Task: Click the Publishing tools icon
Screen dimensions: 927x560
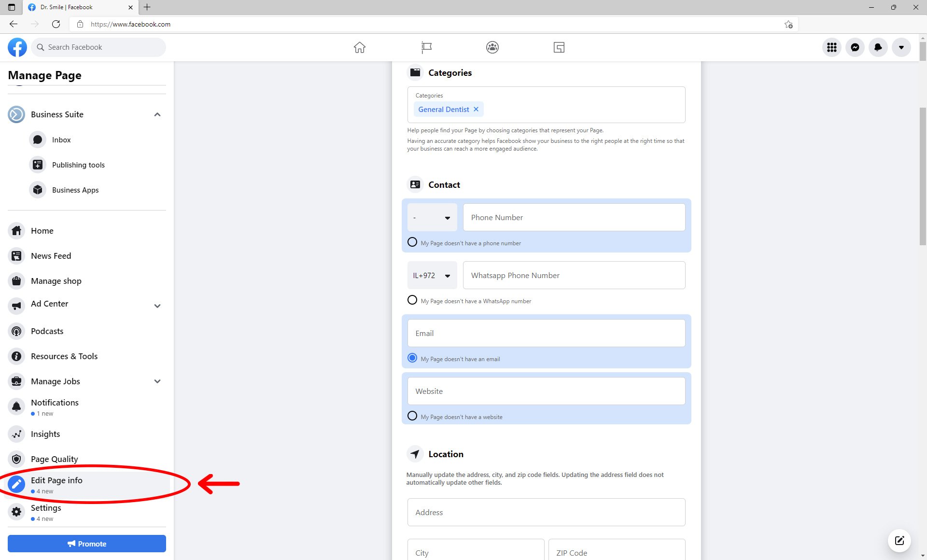Action: [38, 165]
